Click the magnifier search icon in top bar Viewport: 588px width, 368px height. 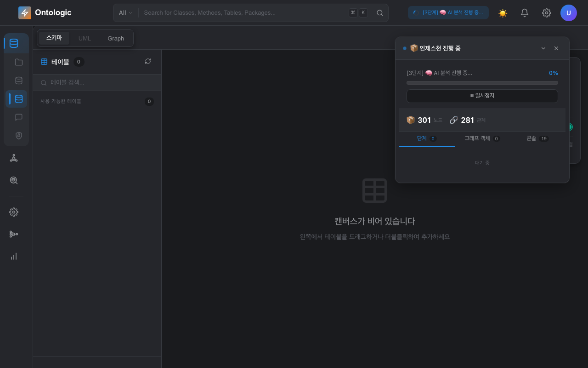pyautogui.click(x=380, y=13)
